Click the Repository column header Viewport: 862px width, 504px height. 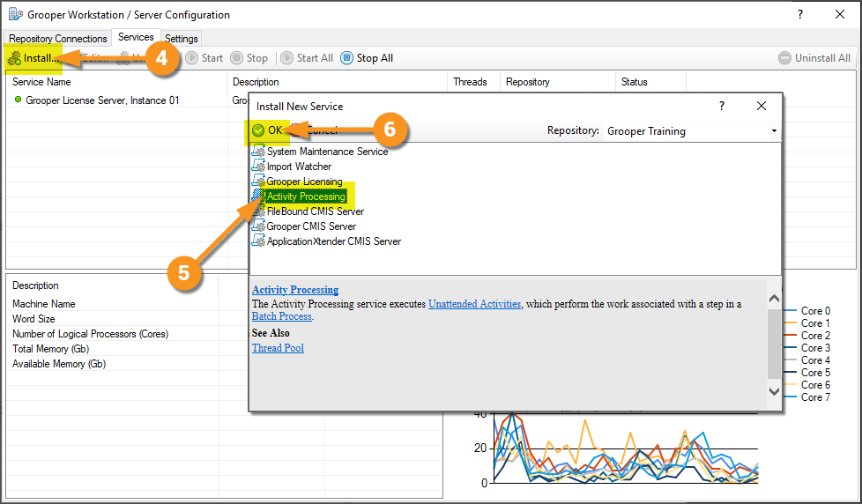557,82
